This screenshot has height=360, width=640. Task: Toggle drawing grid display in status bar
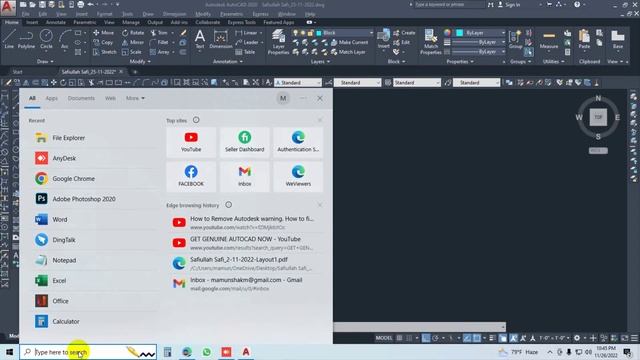[400, 338]
